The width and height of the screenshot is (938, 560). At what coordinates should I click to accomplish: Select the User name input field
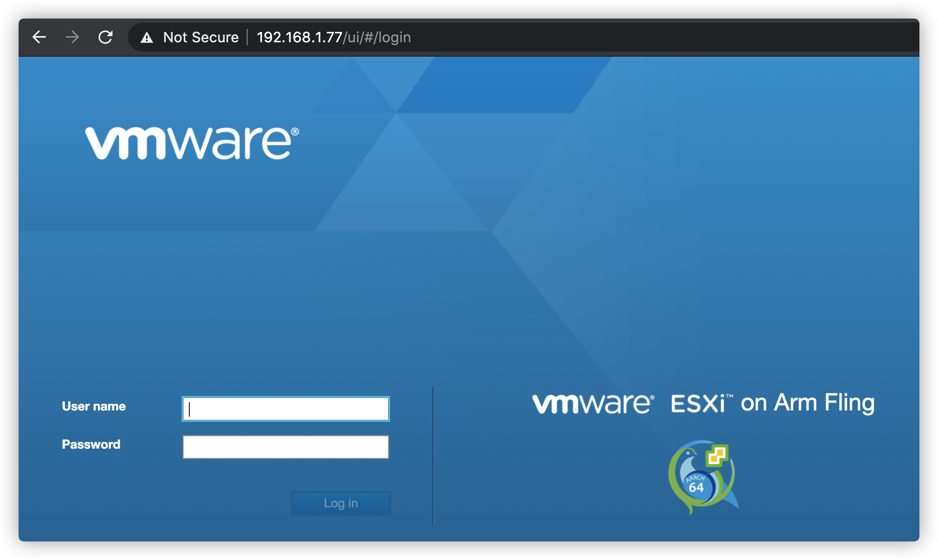(285, 408)
